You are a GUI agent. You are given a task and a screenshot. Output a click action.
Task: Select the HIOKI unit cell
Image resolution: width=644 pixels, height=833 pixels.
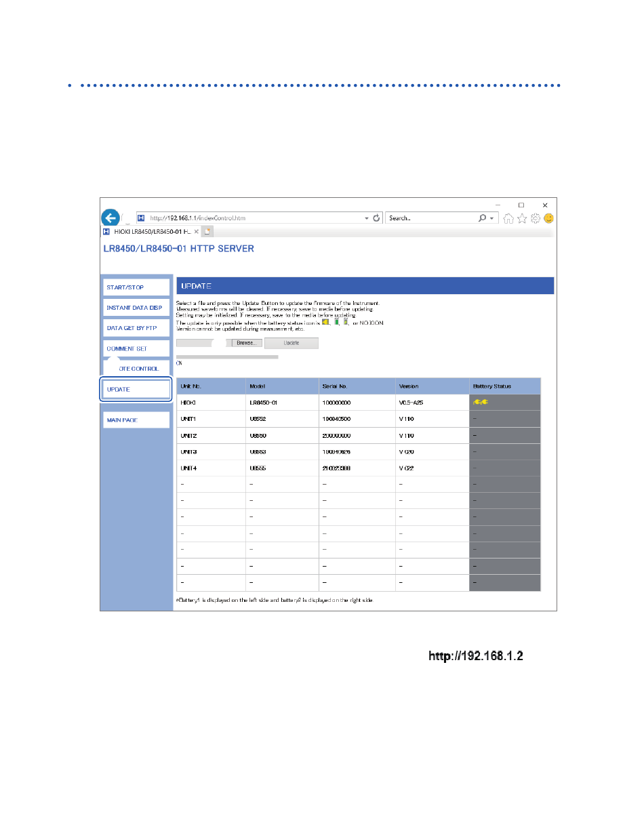coord(211,403)
